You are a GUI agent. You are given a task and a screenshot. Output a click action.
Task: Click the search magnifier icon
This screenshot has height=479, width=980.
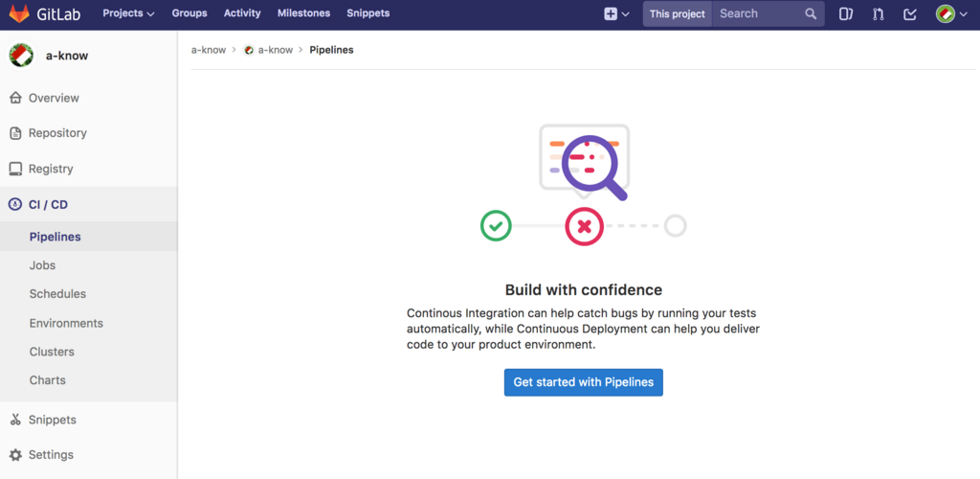pyautogui.click(x=811, y=13)
